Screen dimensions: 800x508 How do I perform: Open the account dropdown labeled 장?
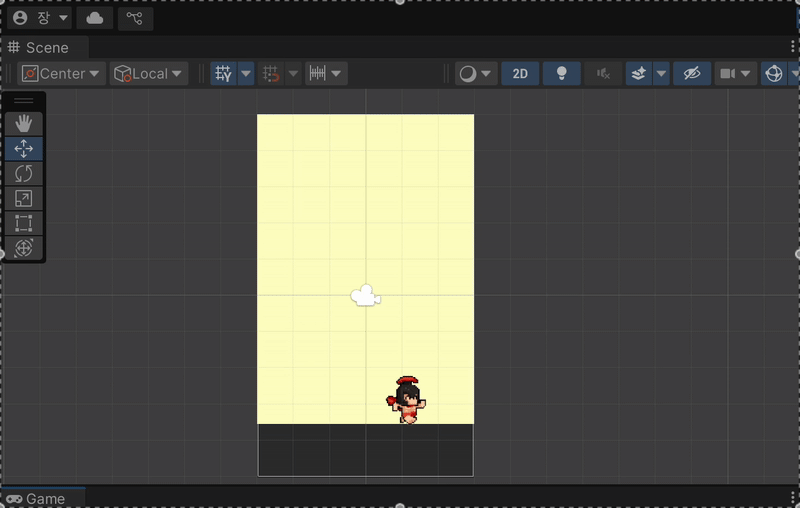39,18
